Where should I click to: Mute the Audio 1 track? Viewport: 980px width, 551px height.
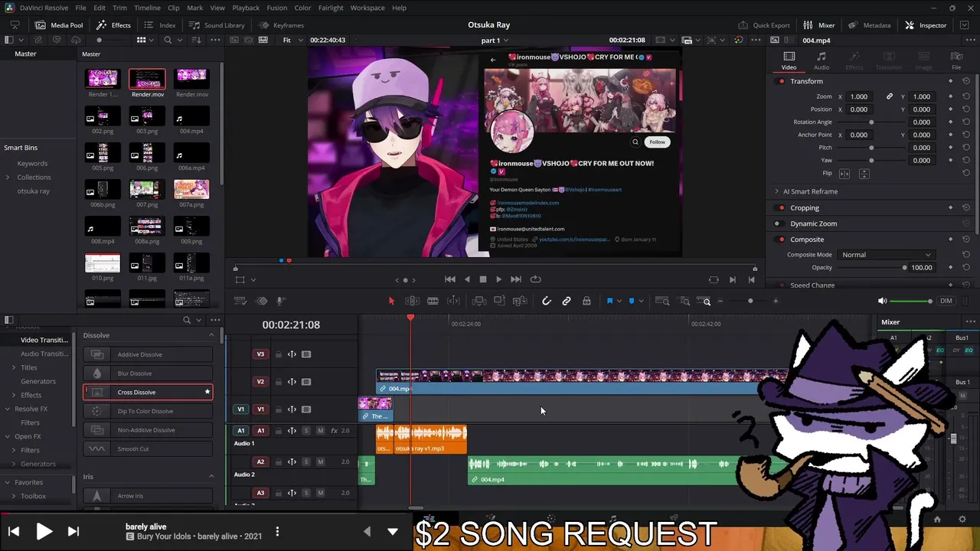320,431
